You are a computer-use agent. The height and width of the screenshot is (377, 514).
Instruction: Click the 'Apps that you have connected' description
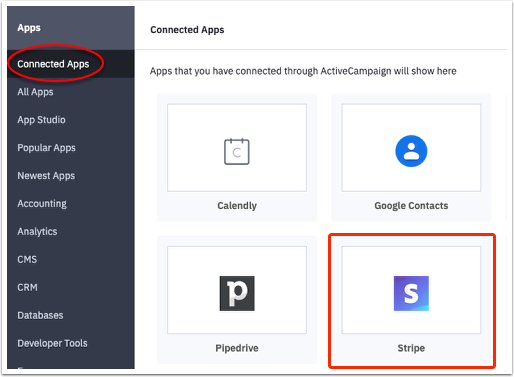click(303, 71)
